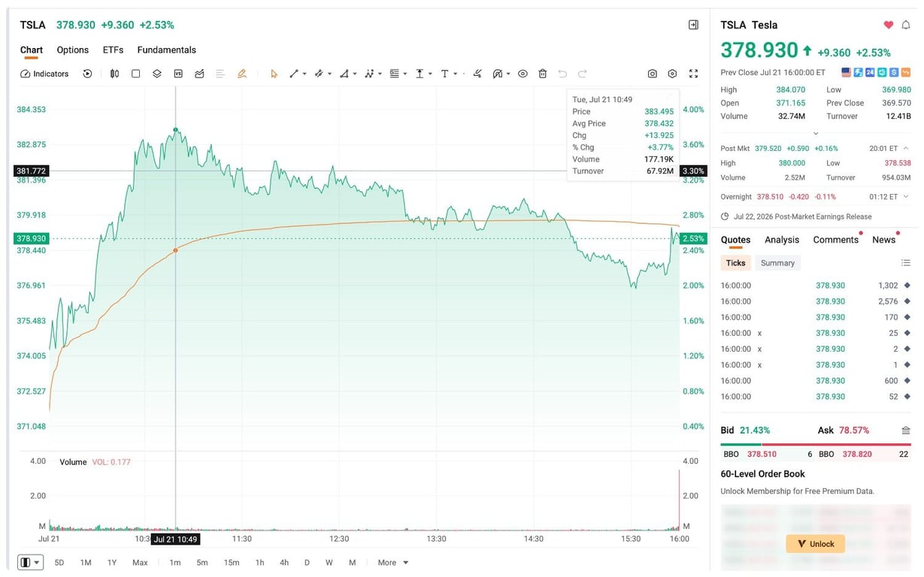Click the Unlock membership button
Image resolution: width=924 pixels, height=577 pixels.
pos(816,544)
